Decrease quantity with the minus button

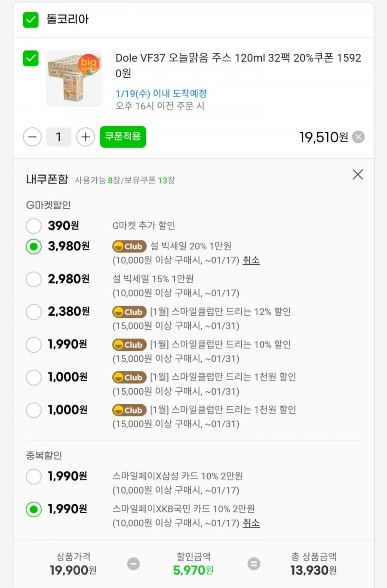click(x=32, y=137)
